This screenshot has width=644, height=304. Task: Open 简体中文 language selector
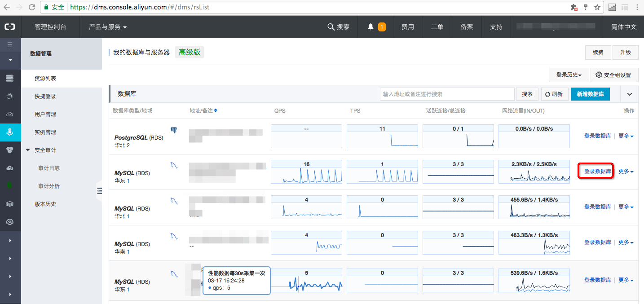click(x=624, y=27)
